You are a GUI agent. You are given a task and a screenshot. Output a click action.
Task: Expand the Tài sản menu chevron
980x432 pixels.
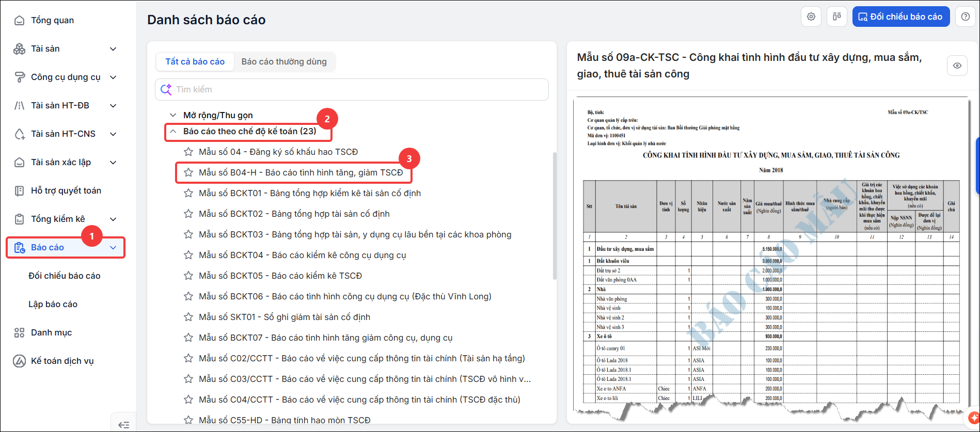113,49
